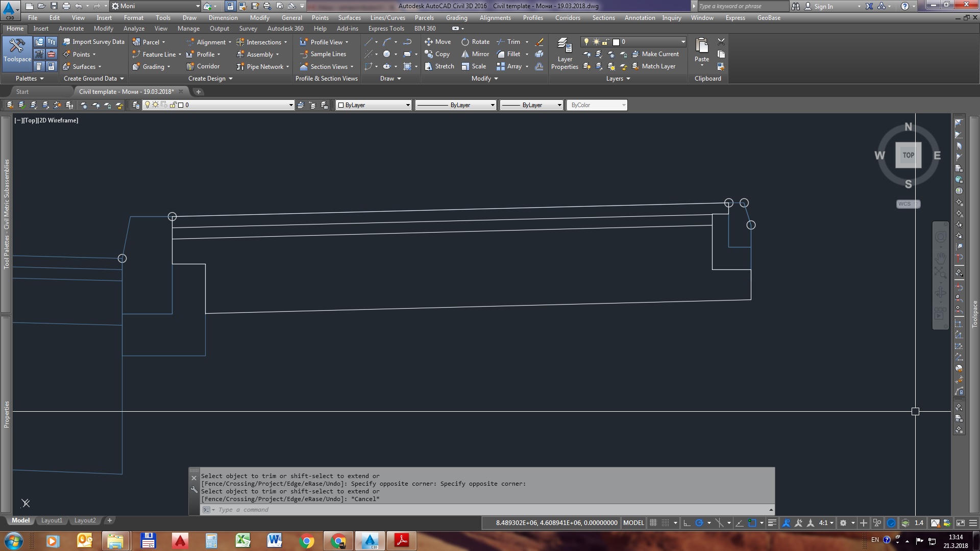Click Make Current in Layers panel
The height and width of the screenshot is (551, 980).
pos(656,54)
